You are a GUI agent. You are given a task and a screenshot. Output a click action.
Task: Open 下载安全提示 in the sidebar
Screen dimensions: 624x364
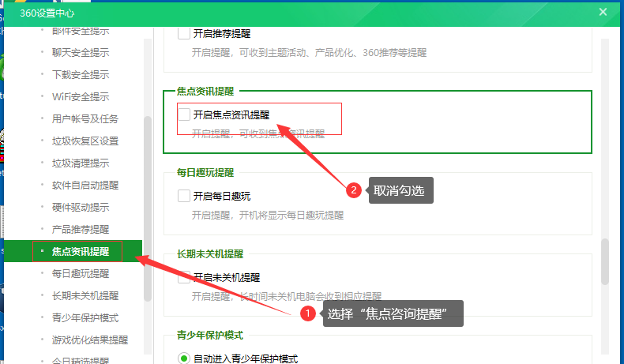[x=81, y=74]
